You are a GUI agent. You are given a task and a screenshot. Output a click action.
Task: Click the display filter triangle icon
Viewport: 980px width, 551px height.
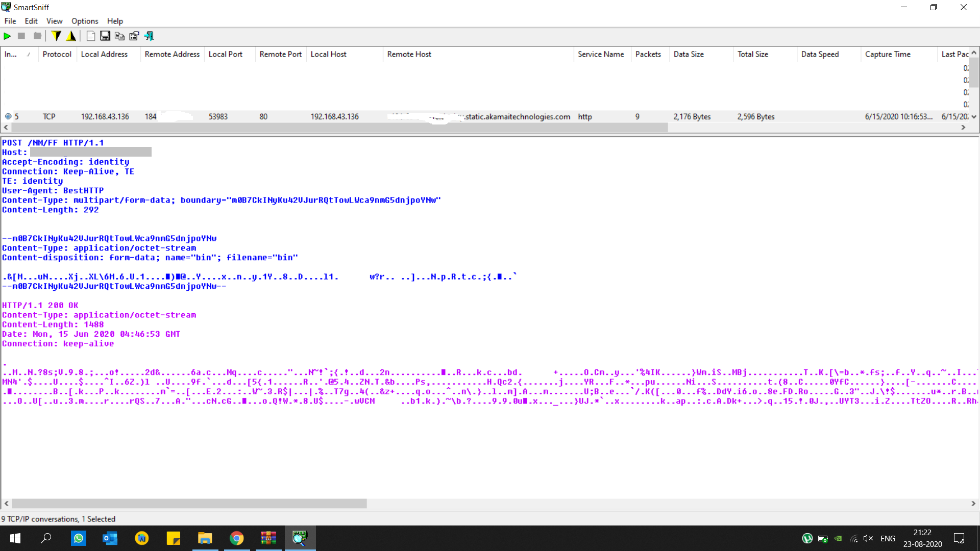click(x=71, y=36)
